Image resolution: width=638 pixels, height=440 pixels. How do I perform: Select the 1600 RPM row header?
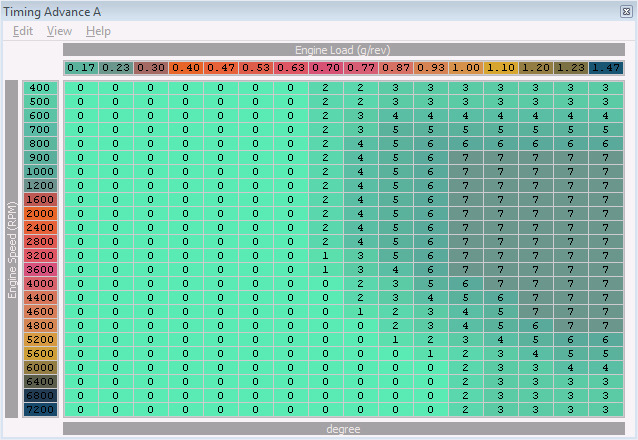point(40,199)
